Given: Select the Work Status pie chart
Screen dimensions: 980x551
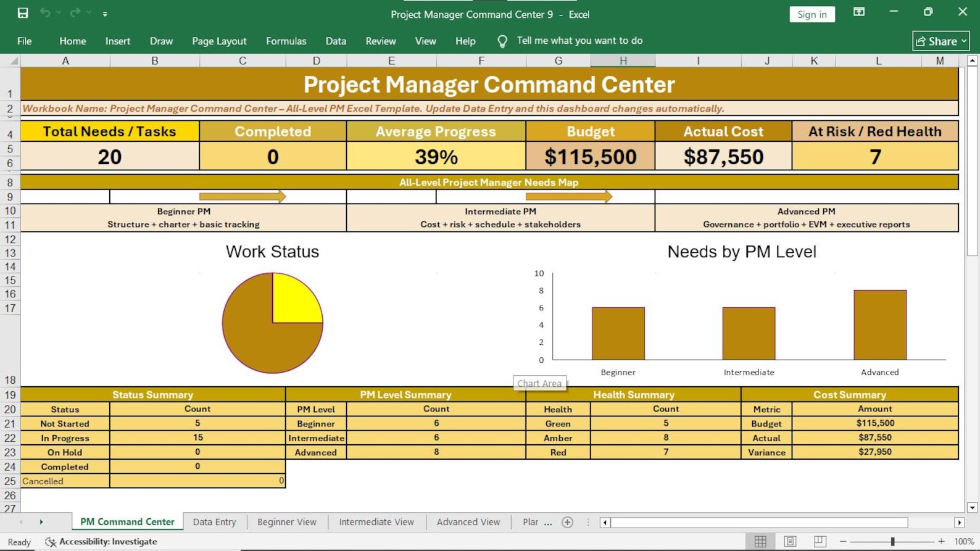Looking at the screenshot, I should click(x=272, y=323).
